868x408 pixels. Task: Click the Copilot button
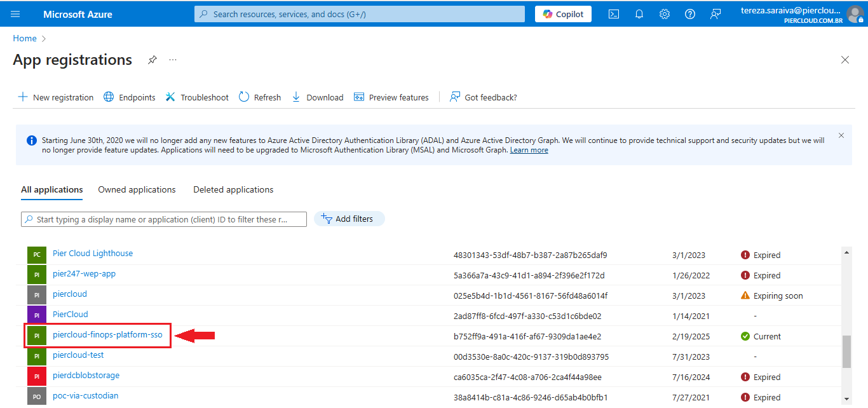(563, 14)
